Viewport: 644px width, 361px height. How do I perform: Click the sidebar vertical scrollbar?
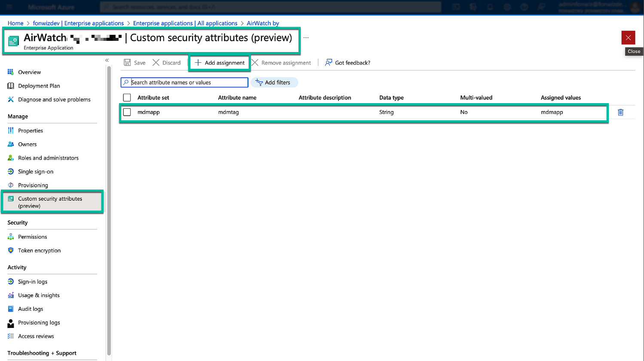[109, 206]
